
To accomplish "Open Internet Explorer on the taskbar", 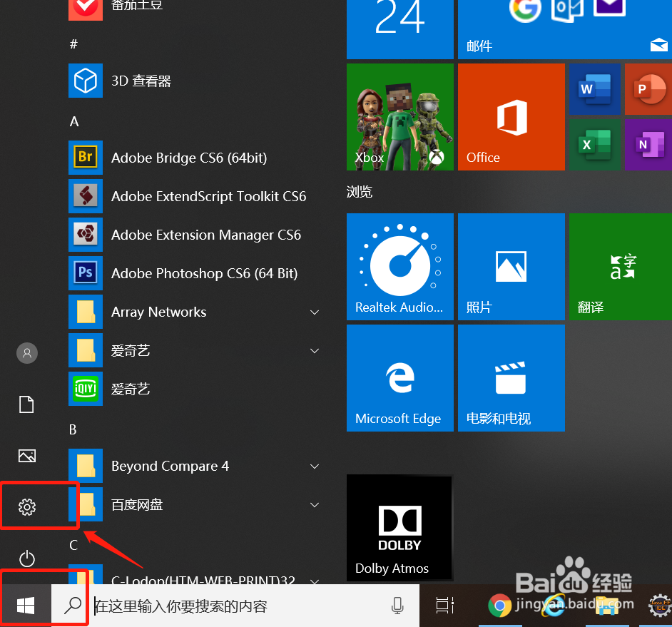I will point(554,606).
